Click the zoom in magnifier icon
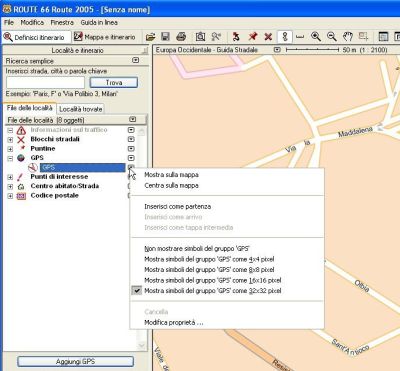This screenshot has height=371, width=400. point(316,37)
